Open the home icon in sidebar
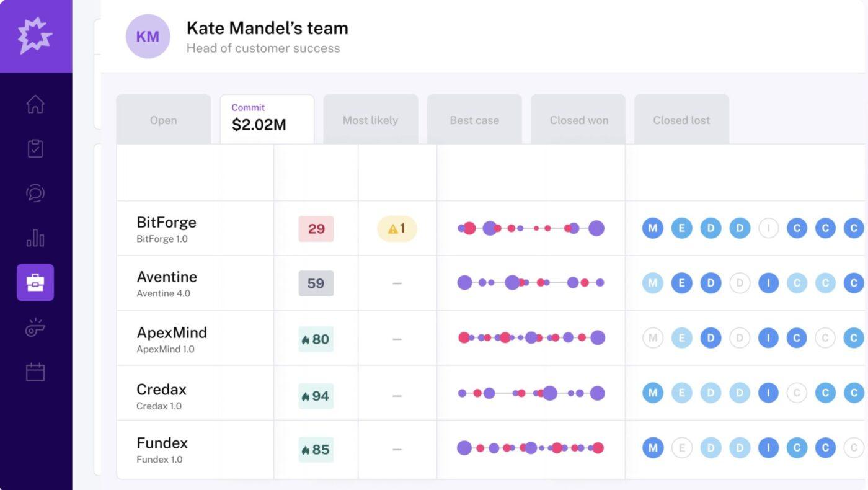Image resolution: width=868 pixels, height=490 pixels. coord(35,104)
